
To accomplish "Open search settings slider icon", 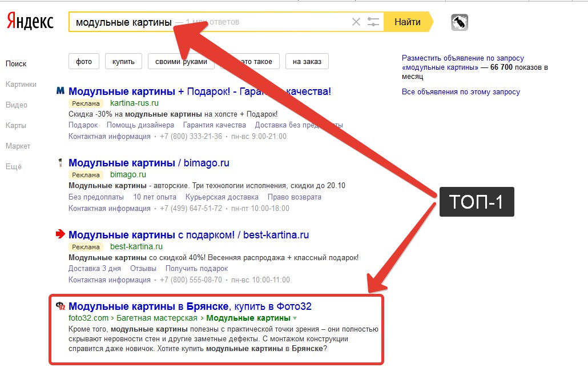I will point(373,22).
